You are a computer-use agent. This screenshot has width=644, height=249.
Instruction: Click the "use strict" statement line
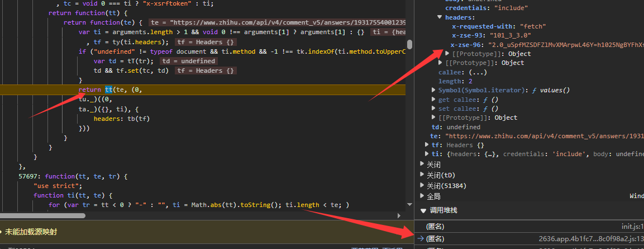coord(58,186)
